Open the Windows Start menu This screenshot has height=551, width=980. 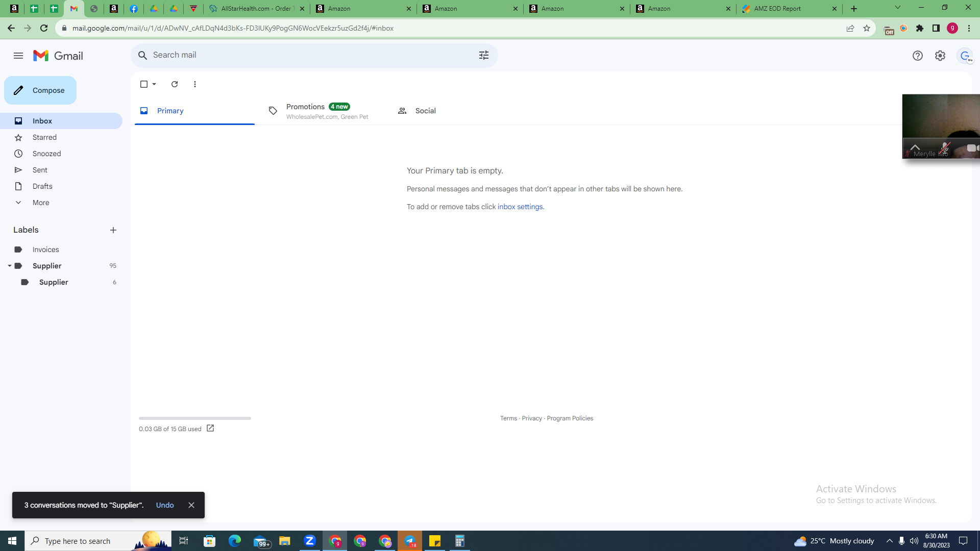pyautogui.click(x=12, y=541)
